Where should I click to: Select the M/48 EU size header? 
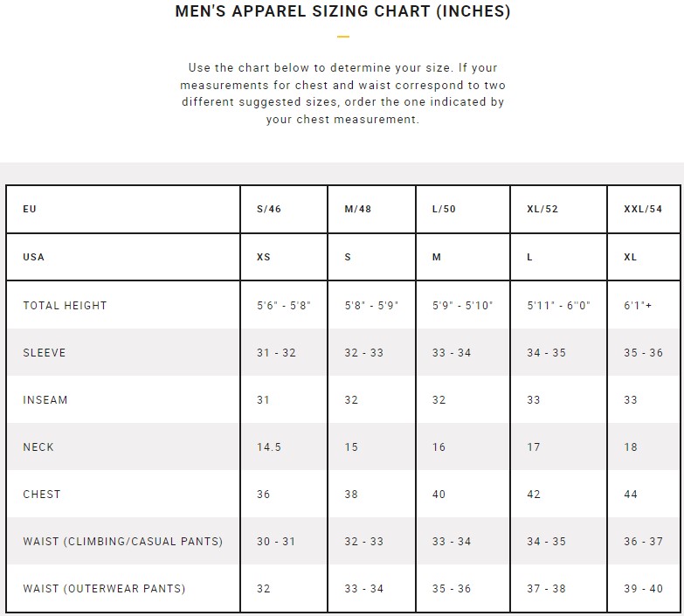coord(357,209)
